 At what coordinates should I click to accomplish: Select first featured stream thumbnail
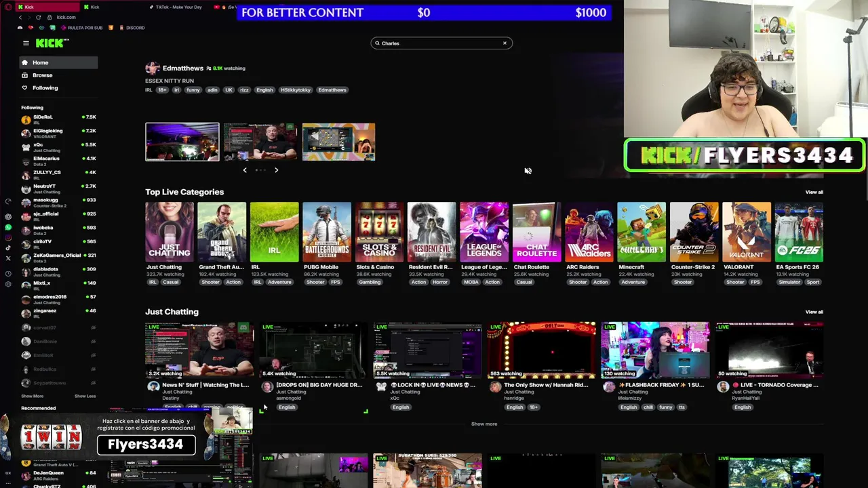click(182, 142)
